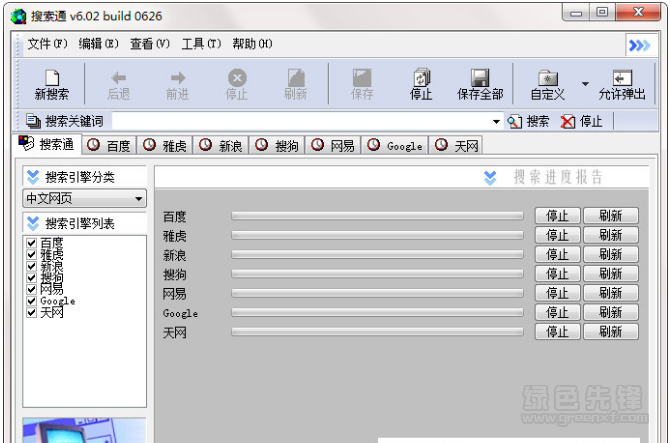670x443 pixels.
Task: Click the 保存 save toolbar icon
Action: click(362, 78)
